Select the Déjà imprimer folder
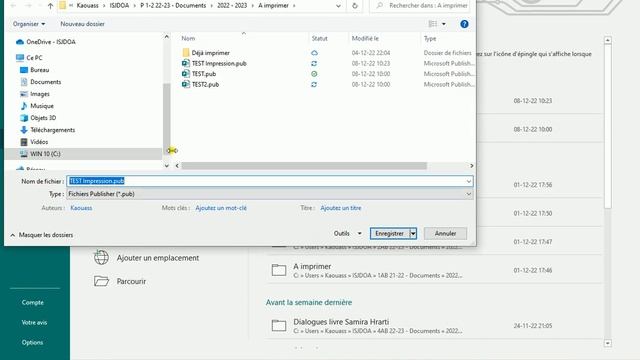 [x=211, y=53]
